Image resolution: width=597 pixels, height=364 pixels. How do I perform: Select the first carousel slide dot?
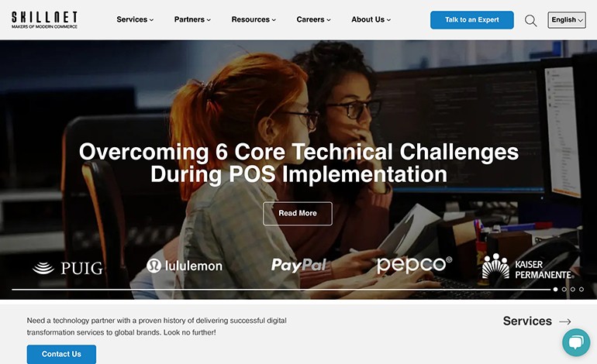[555, 290]
